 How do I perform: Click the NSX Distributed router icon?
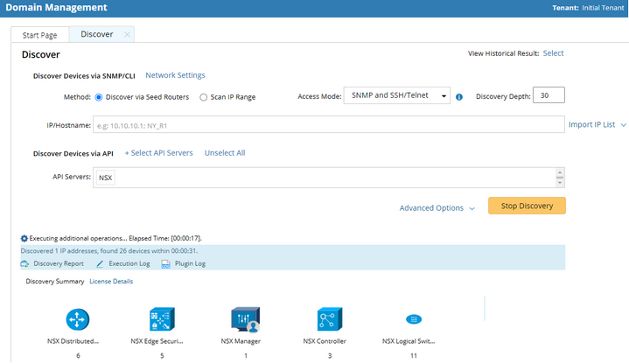77,319
